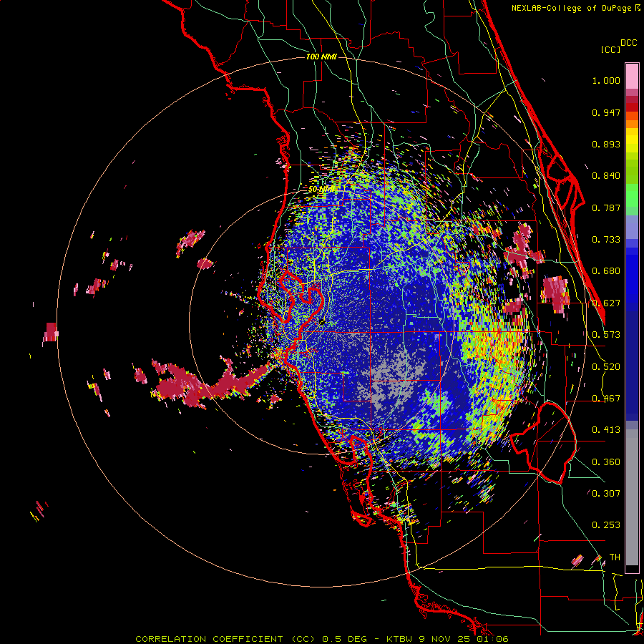Click the [CC] legend unit label

[x=610, y=49]
